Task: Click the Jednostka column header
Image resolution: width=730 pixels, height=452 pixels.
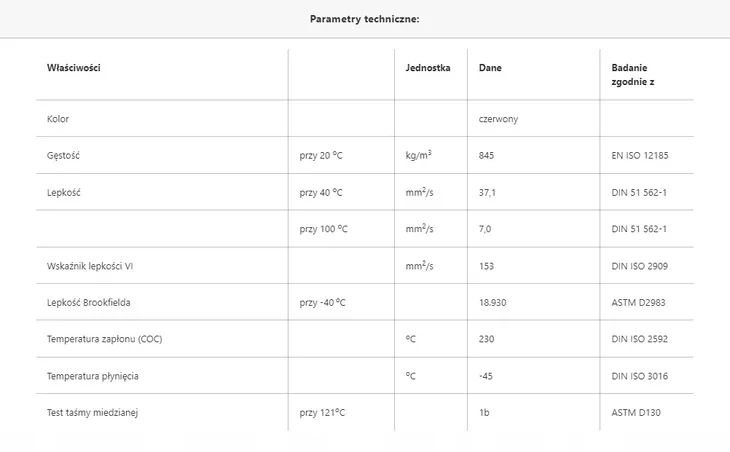Action: click(x=428, y=68)
